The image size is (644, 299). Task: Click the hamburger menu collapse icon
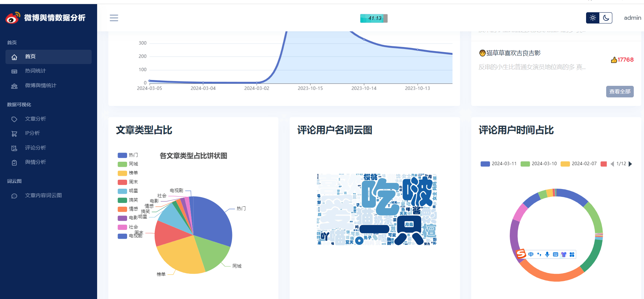click(114, 18)
